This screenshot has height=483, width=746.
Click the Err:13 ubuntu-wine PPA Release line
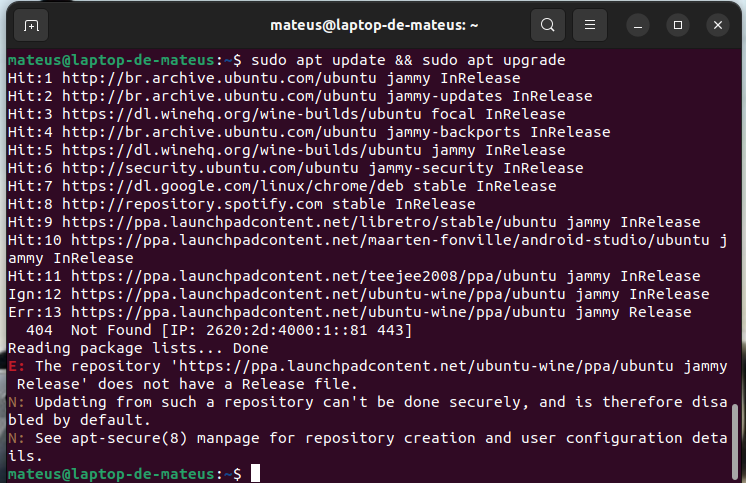350,313
